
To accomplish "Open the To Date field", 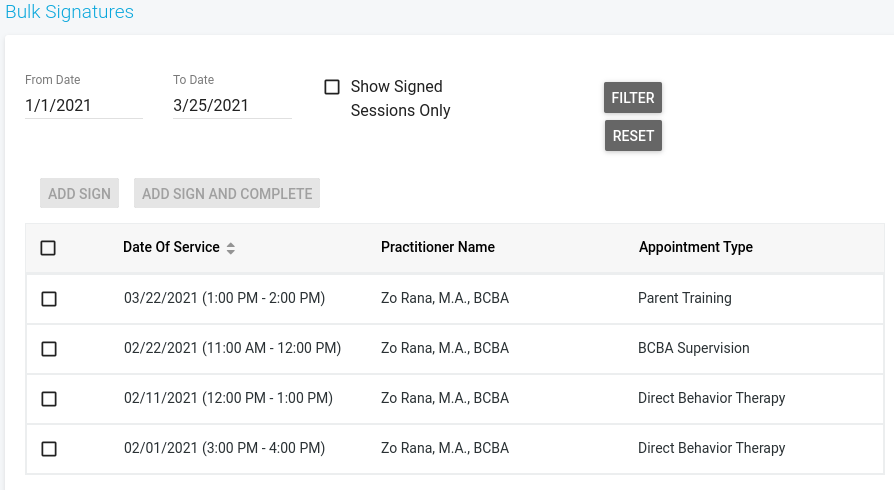I will click(x=232, y=105).
